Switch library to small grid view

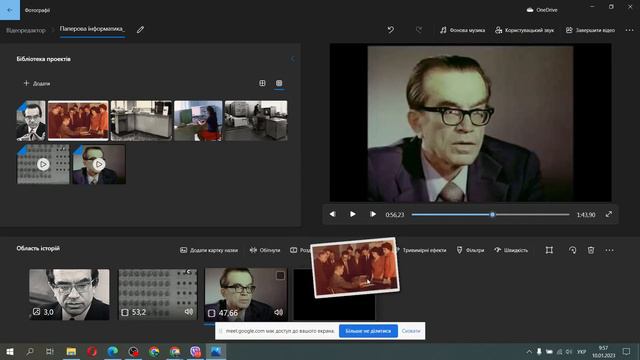click(279, 83)
